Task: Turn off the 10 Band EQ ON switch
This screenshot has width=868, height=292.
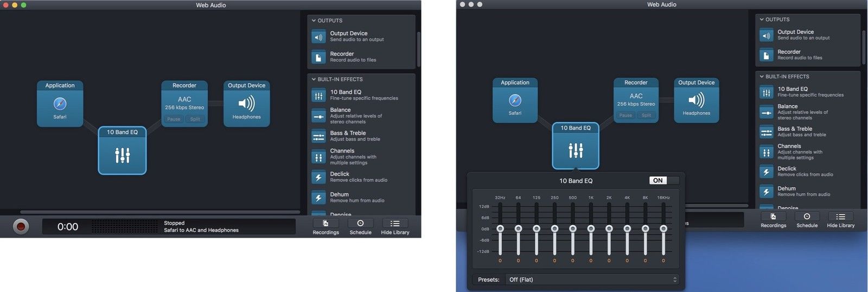Action: (663, 181)
